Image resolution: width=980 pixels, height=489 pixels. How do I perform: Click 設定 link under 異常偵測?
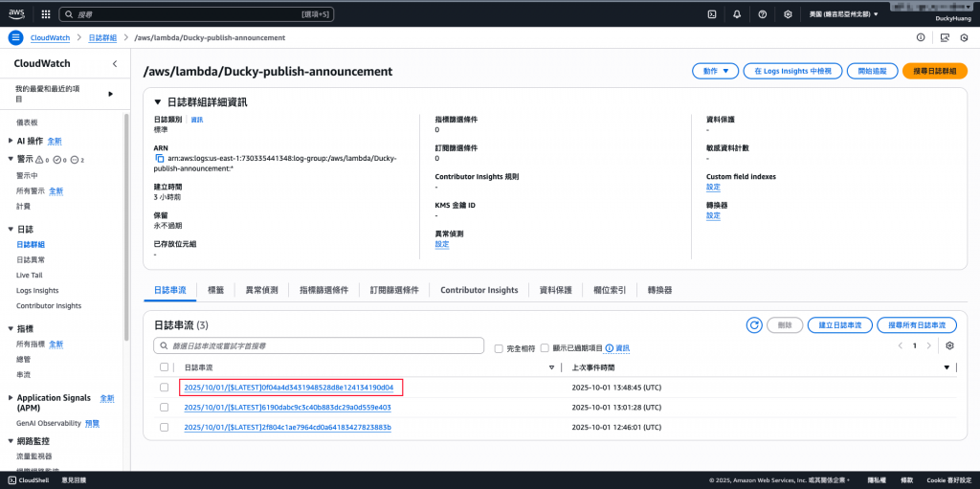point(442,244)
